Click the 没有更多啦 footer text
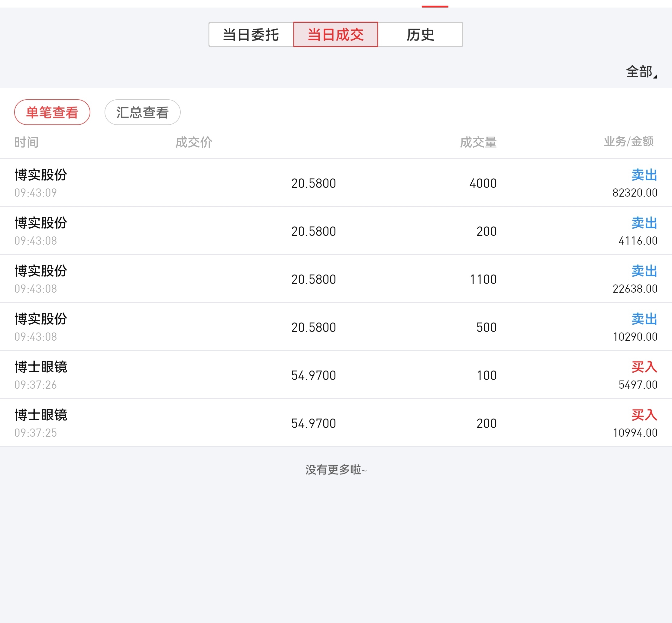The image size is (672, 623). [336, 470]
